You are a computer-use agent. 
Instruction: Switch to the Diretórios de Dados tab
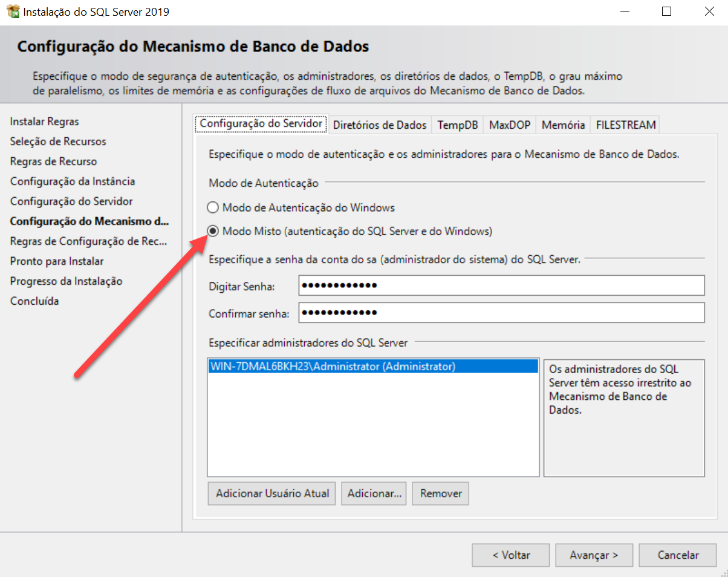point(380,125)
